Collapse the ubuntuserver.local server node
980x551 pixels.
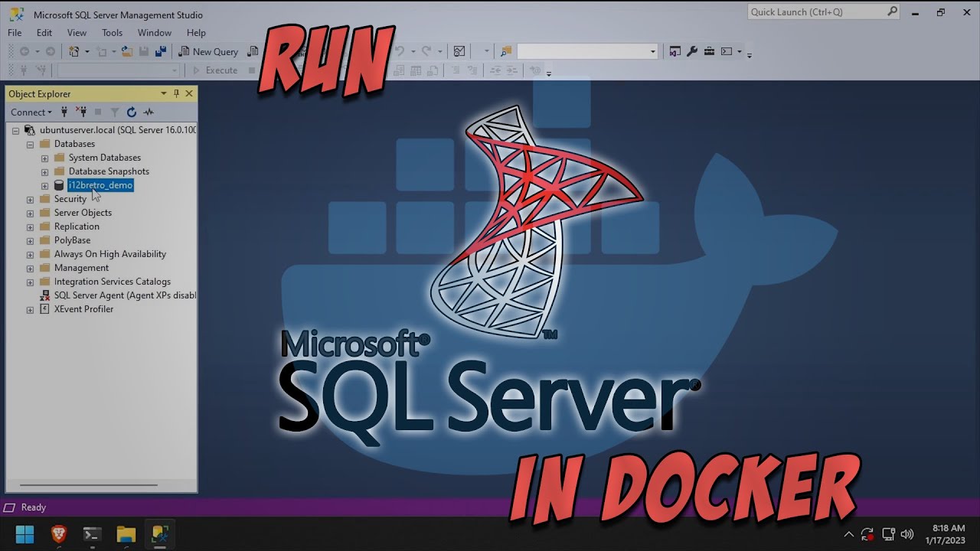point(15,130)
